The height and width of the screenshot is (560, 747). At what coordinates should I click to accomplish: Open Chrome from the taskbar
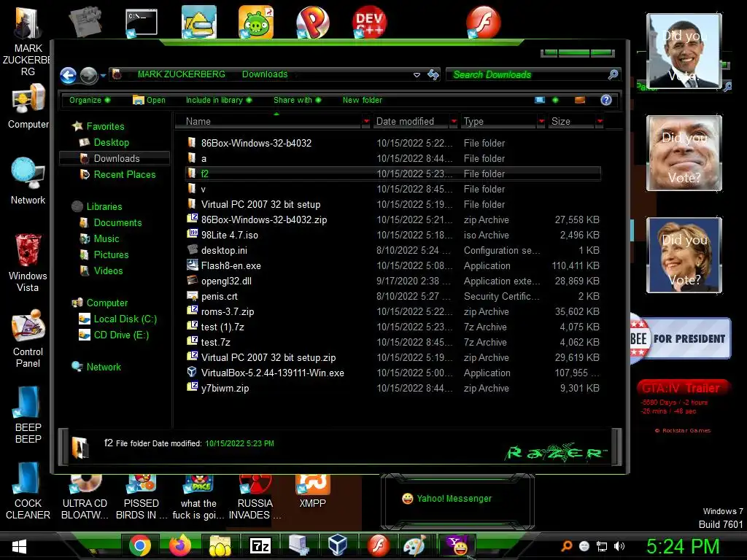click(139, 545)
